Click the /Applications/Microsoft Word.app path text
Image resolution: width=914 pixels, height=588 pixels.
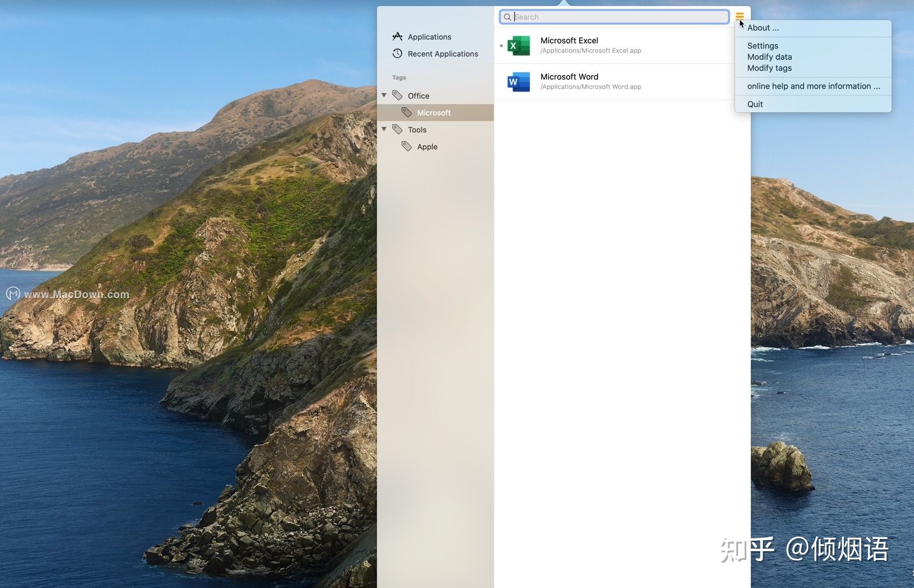(x=591, y=87)
